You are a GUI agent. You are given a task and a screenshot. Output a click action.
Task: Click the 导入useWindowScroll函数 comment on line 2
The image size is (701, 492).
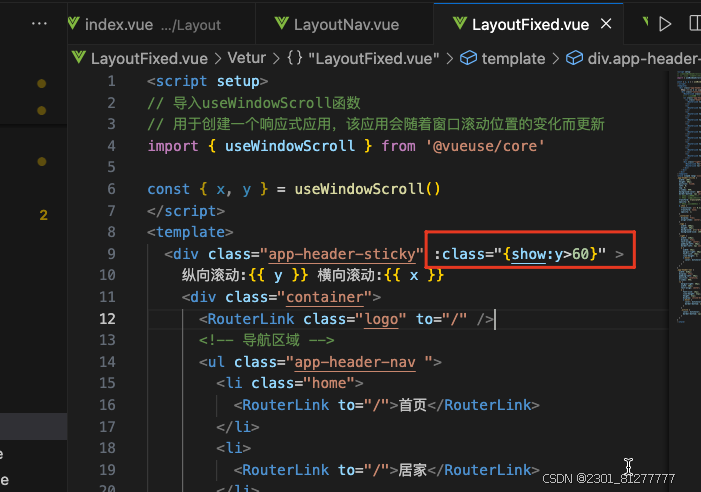tap(253, 103)
